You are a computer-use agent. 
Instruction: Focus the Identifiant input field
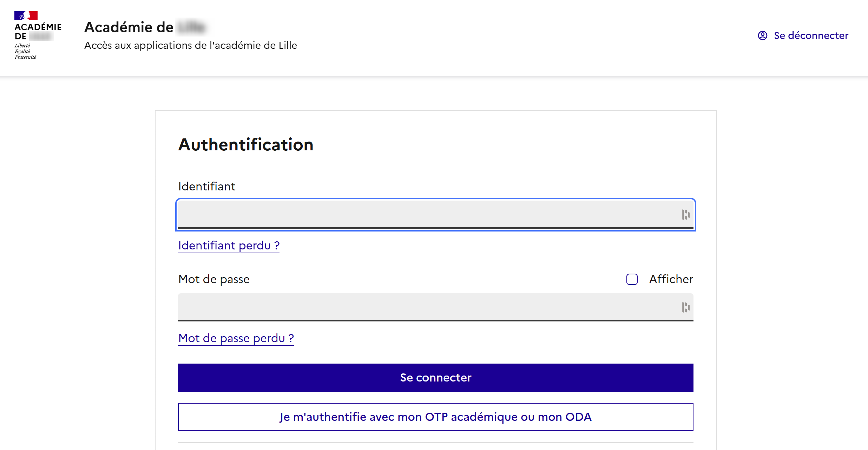tap(421, 215)
